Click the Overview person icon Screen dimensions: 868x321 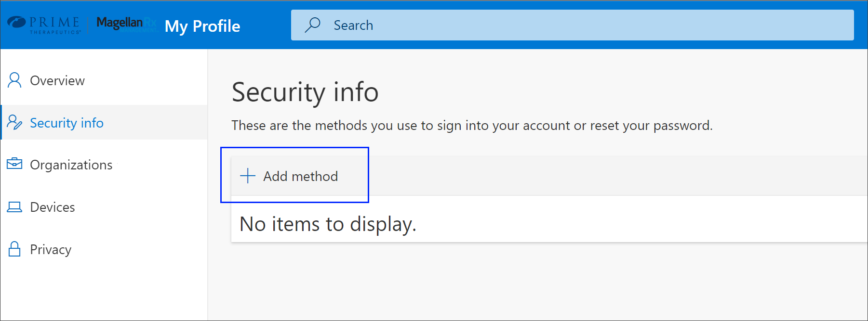[x=14, y=80]
